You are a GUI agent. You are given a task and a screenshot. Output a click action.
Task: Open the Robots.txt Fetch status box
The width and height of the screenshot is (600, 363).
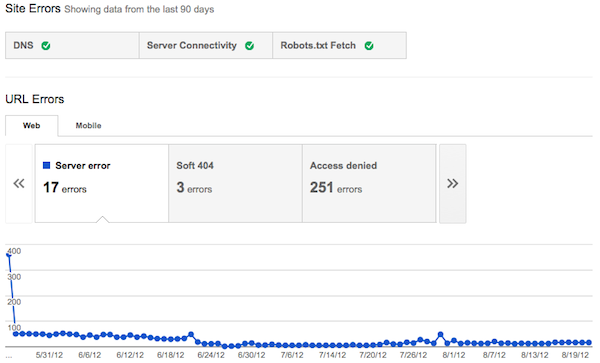point(339,46)
